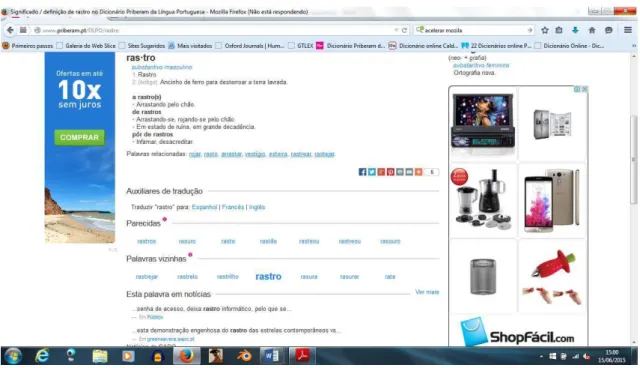Click the page vertical scrollbar thumb
Viewport: 640px width, 368px height.
(x=633, y=159)
